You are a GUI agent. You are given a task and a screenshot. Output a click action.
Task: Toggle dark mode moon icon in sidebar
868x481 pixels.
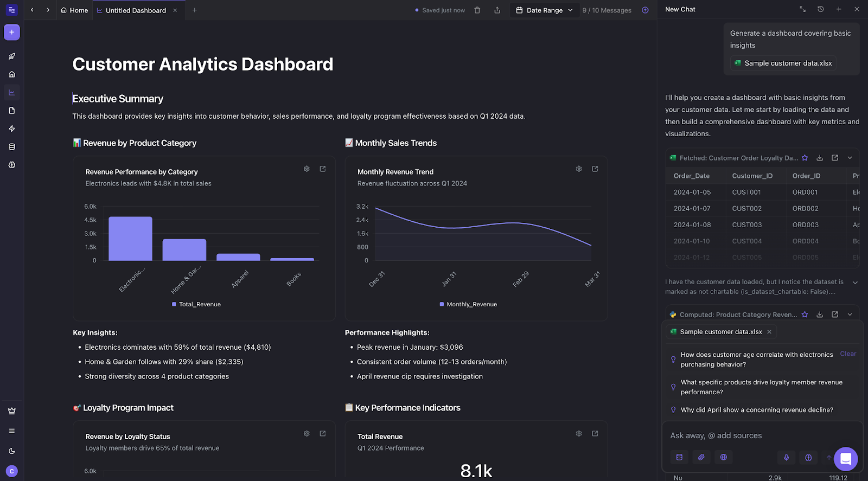tap(12, 451)
